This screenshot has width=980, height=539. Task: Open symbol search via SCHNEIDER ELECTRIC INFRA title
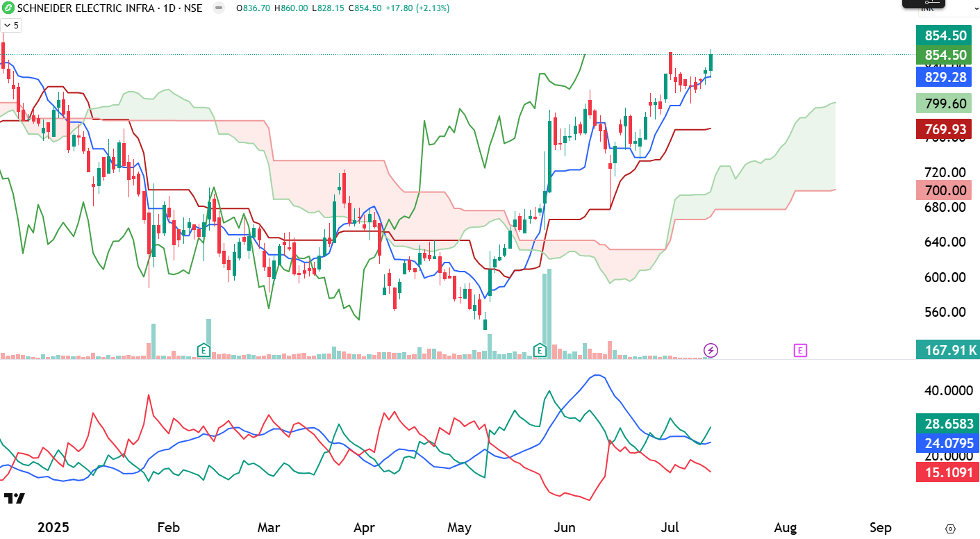click(x=110, y=8)
